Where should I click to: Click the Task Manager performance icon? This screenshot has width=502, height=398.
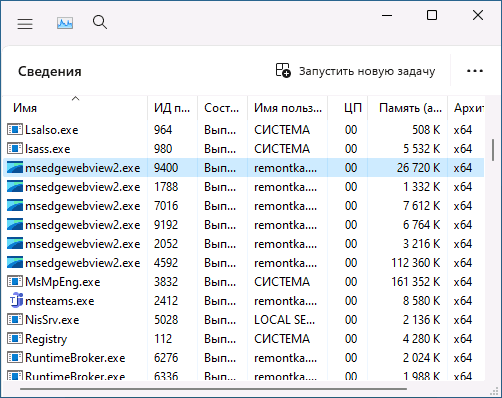[65, 23]
